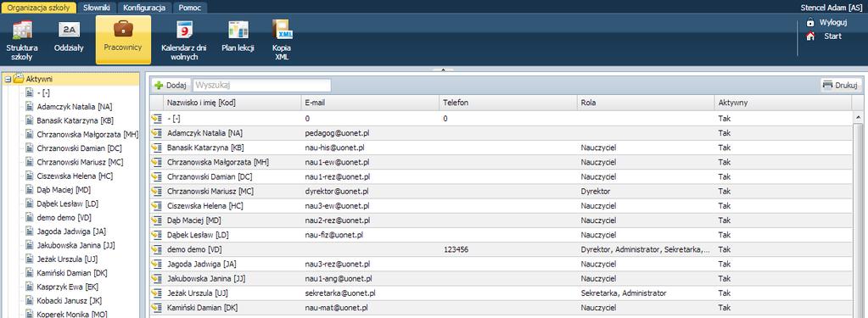Click document icon beside Kobacki Janusz in tree
Screen dimensions: 868x318
(x=30, y=300)
